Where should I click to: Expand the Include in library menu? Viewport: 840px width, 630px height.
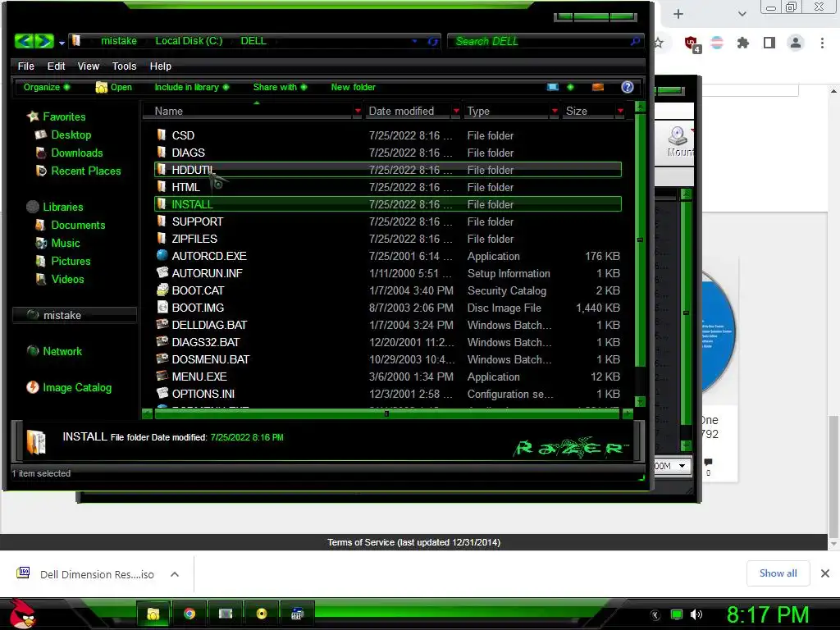(x=191, y=87)
